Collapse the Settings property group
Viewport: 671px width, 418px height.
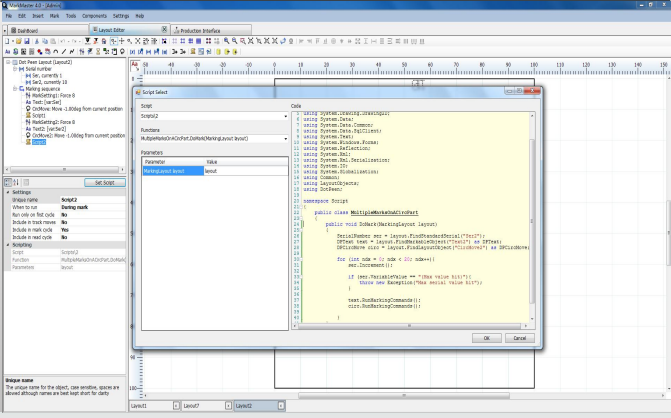(8, 192)
